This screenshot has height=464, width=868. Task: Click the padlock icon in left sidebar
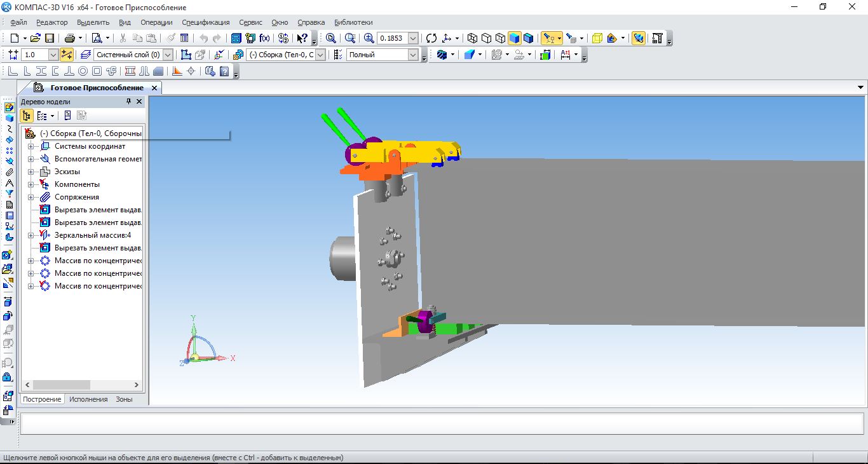(x=8, y=378)
